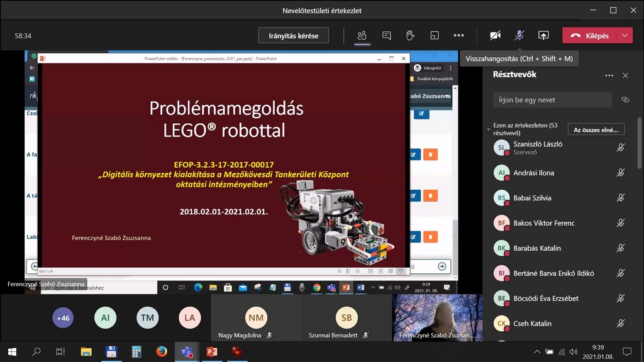Select the Nagy Magdolna participant tile
644x362 pixels.
[256, 317]
